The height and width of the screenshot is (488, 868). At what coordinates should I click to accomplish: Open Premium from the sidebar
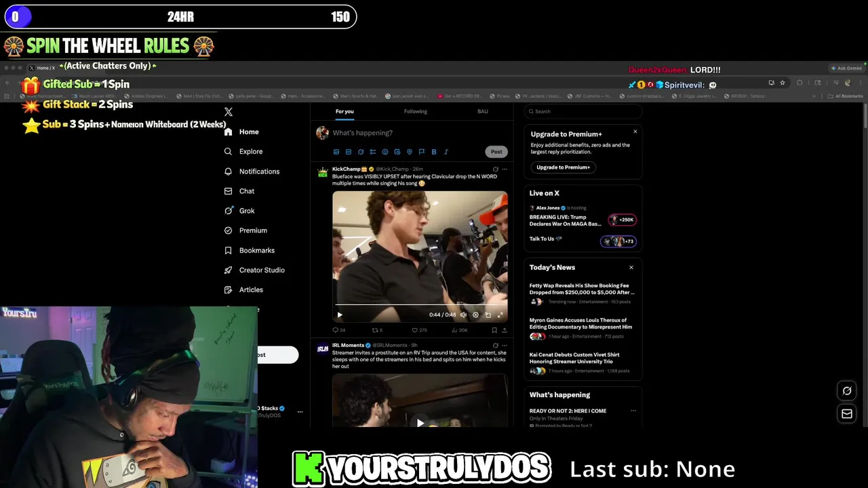point(245,230)
